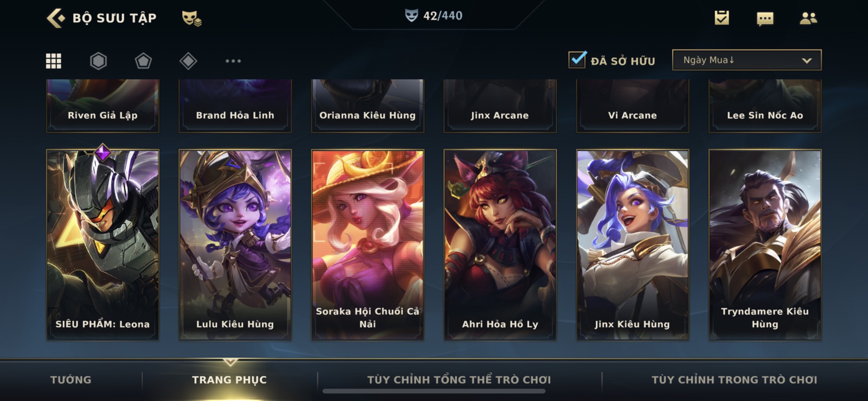868x401 pixels.
Task: Open the Tùy Chỉnh Trong Trò Chơi tab
Action: click(x=734, y=380)
